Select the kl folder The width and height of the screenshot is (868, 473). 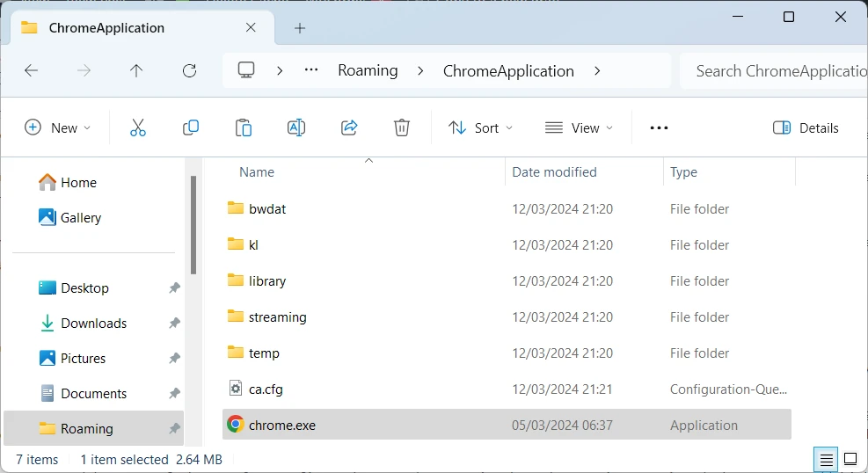pyautogui.click(x=507, y=244)
